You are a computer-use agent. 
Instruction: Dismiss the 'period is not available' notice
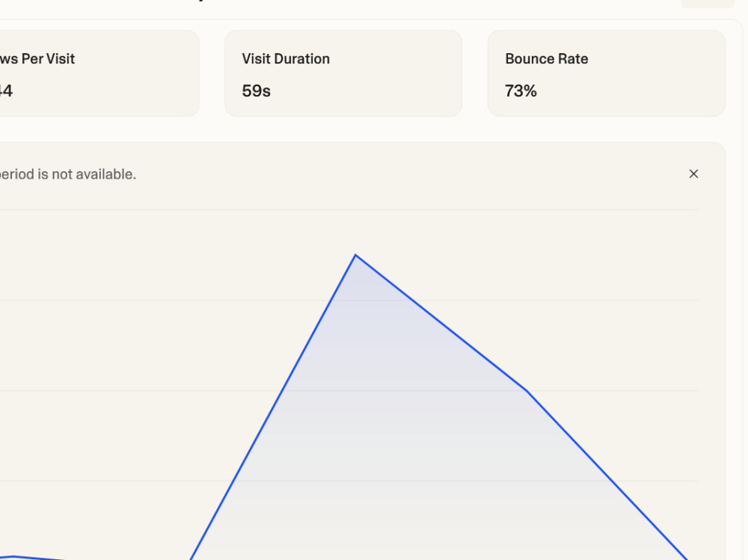tap(693, 174)
